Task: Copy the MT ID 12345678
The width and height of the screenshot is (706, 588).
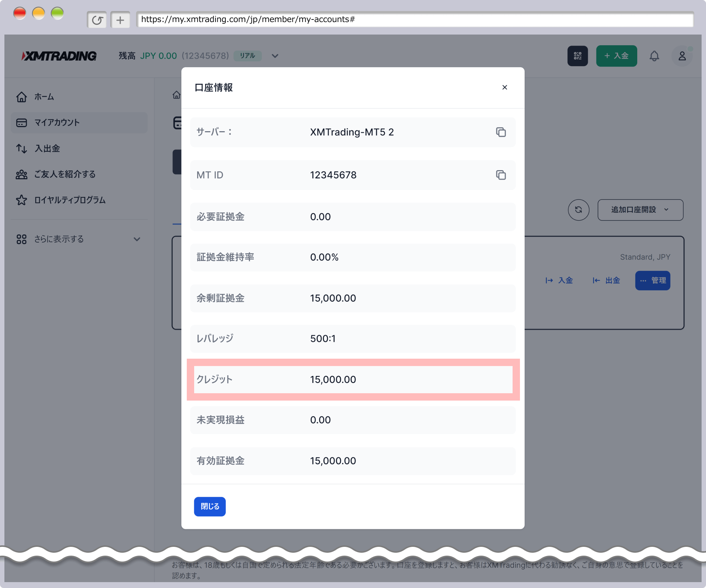Action: [501, 175]
